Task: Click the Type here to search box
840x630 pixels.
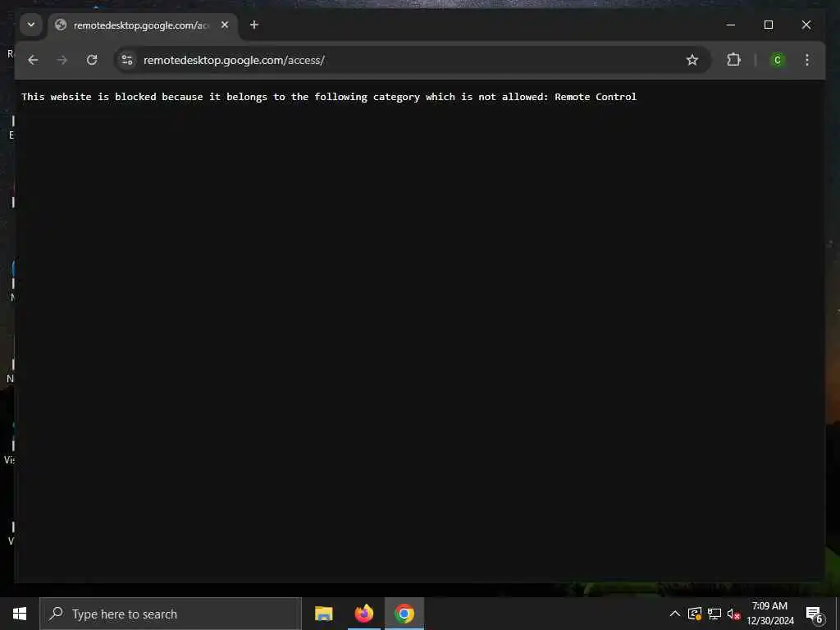Action: point(171,614)
